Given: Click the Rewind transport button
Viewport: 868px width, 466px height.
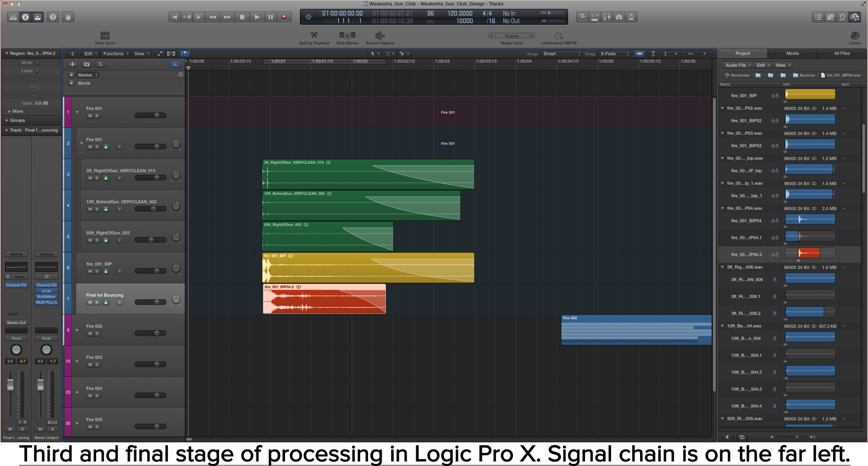Looking at the screenshot, I should 212,17.
